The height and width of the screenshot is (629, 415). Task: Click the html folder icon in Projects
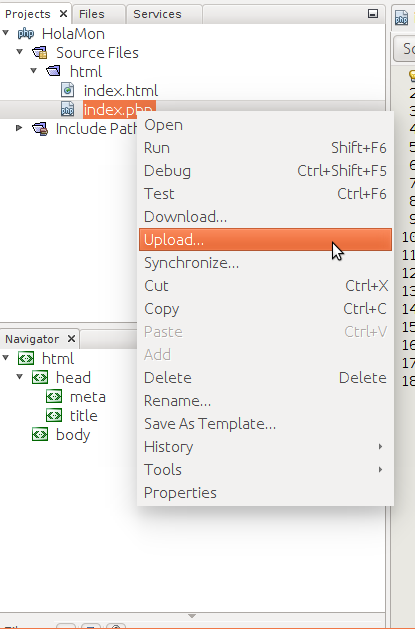53,71
